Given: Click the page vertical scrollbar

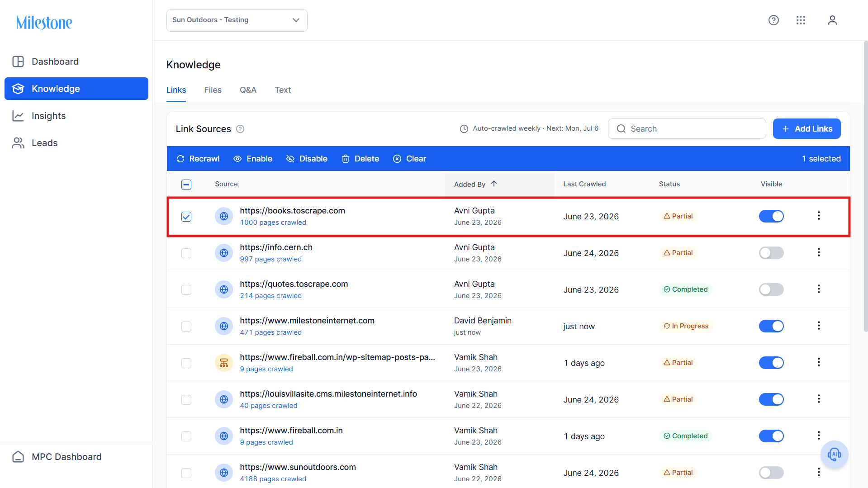Looking at the screenshot, I should tap(865, 185).
